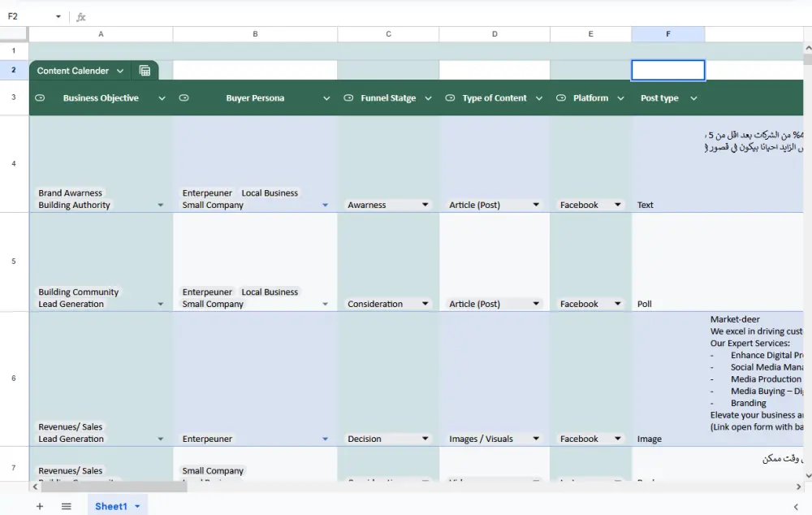Open Facebook platform dropdown in row 5

pyautogui.click(x=618, y=304)
